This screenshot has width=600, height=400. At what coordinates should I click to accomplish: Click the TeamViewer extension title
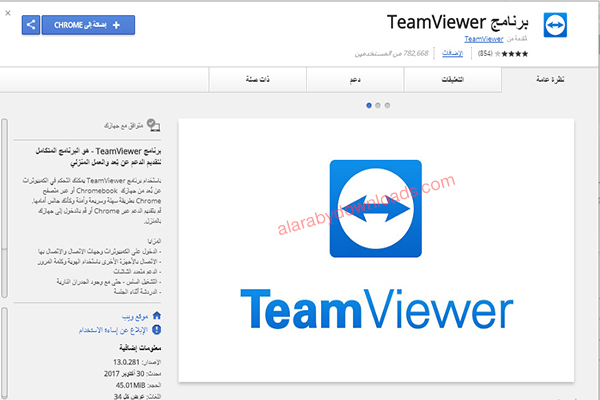(457, 22)
